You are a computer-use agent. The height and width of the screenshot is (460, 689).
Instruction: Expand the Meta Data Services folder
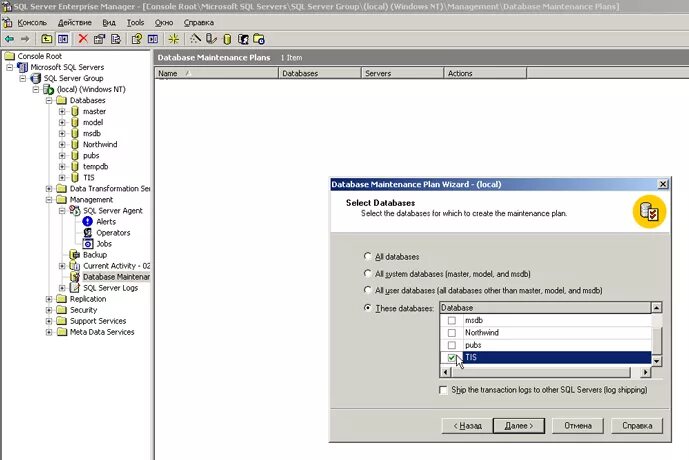click(49, 332)
